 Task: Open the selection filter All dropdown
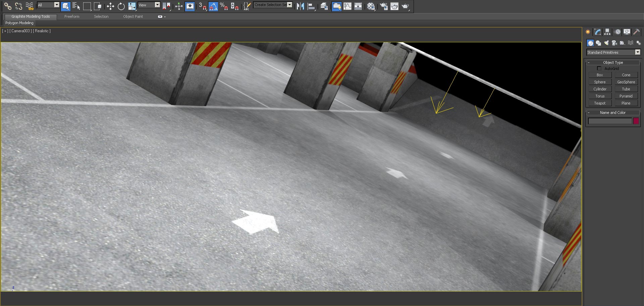(56, 5)
